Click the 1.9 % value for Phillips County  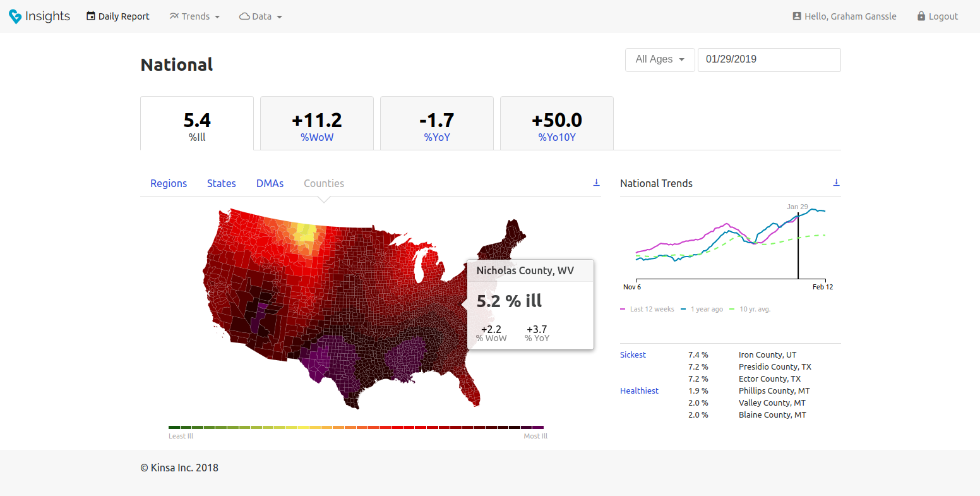point(698,391)
